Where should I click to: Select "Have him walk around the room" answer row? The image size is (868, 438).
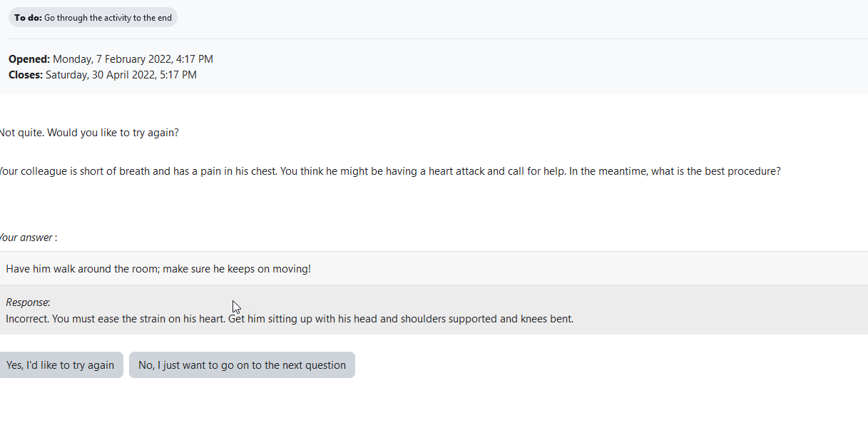[434, 269]
